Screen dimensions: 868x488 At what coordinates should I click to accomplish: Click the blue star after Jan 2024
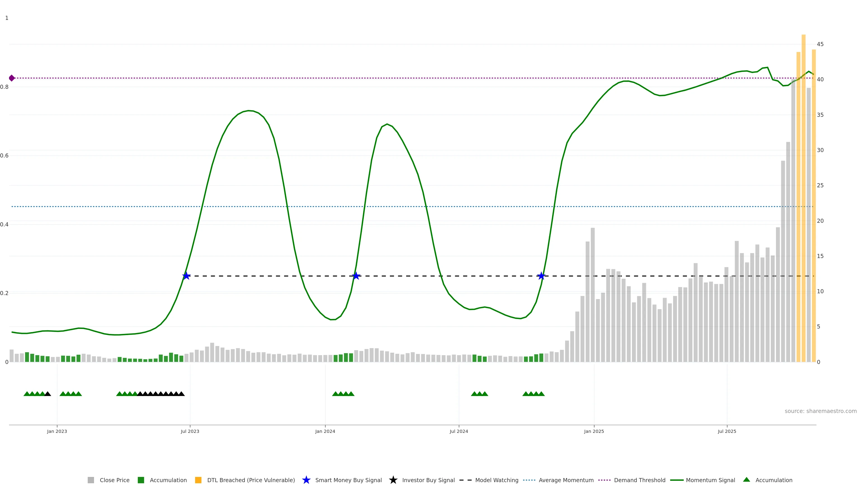(356, 276)
